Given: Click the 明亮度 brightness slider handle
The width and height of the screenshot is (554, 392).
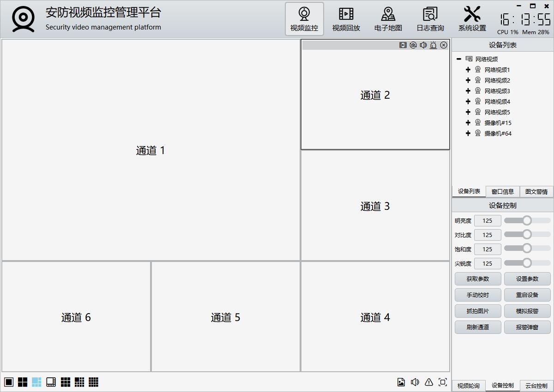Looking at the screenshot, I should tap(527, 220).
